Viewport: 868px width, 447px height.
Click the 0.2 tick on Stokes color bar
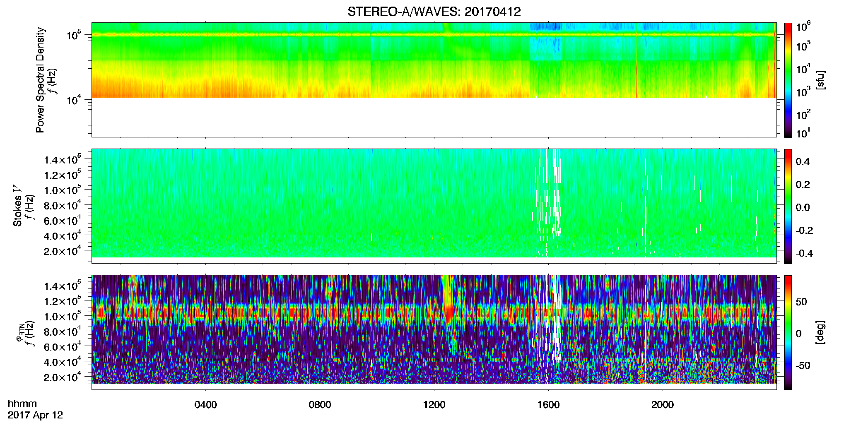[803, 185]
